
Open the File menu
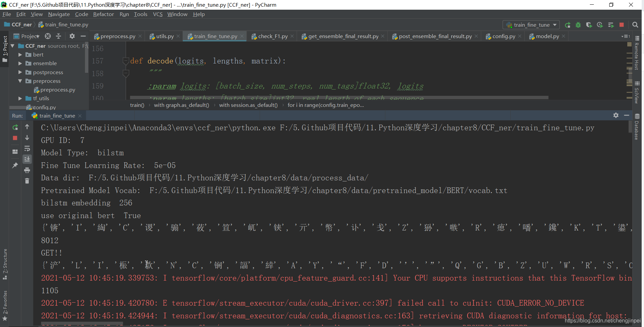[x=7, y=14]
